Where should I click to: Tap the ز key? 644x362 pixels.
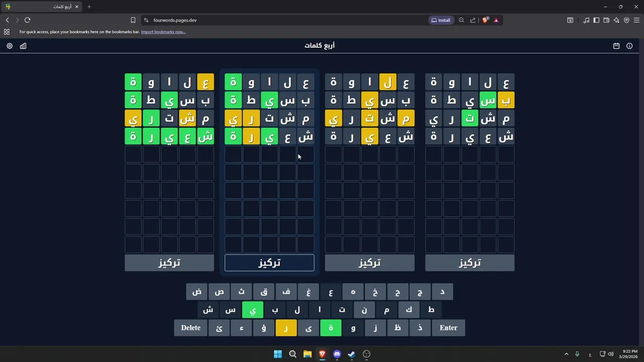375,328
